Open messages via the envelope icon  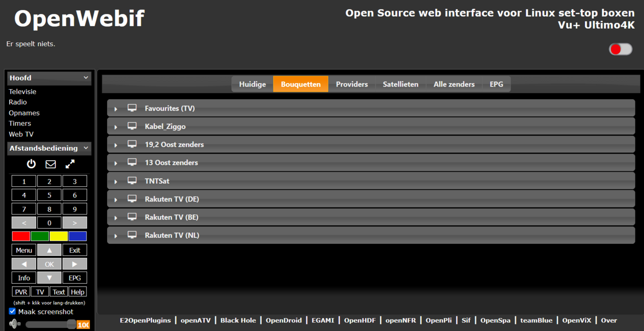(x=49, y=164)
